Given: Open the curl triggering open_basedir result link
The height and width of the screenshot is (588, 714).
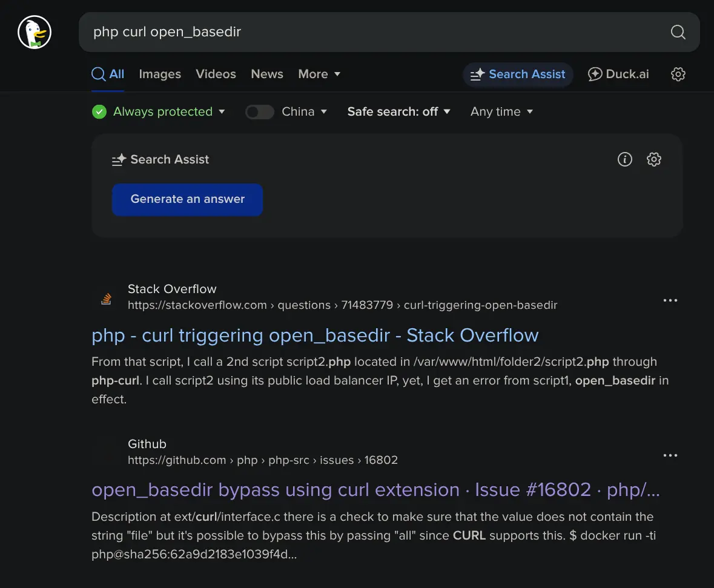Looking at the screenshot, I should click(x=315, y=335).
